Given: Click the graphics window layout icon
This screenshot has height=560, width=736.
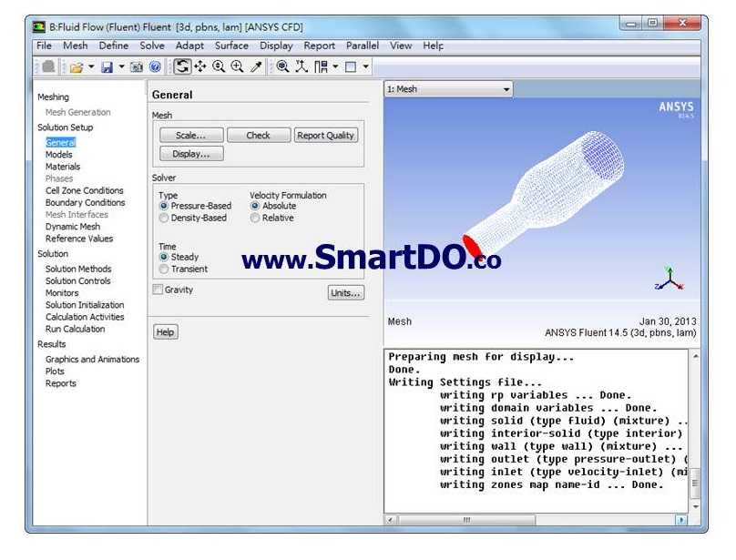Looking at the screenshot, I should [x=351, y=66].
